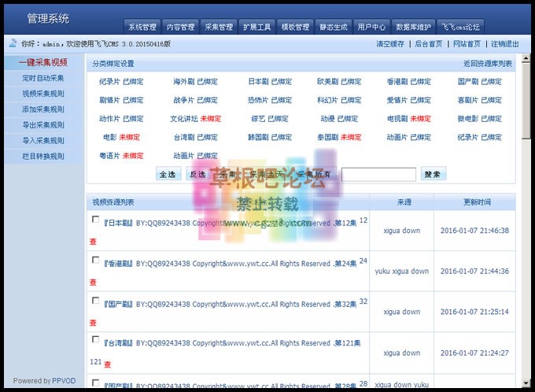This screenshot has width=535, height=392.
Task: Open the 海外剧 已绑定 category binding
Action: [195, 82]
